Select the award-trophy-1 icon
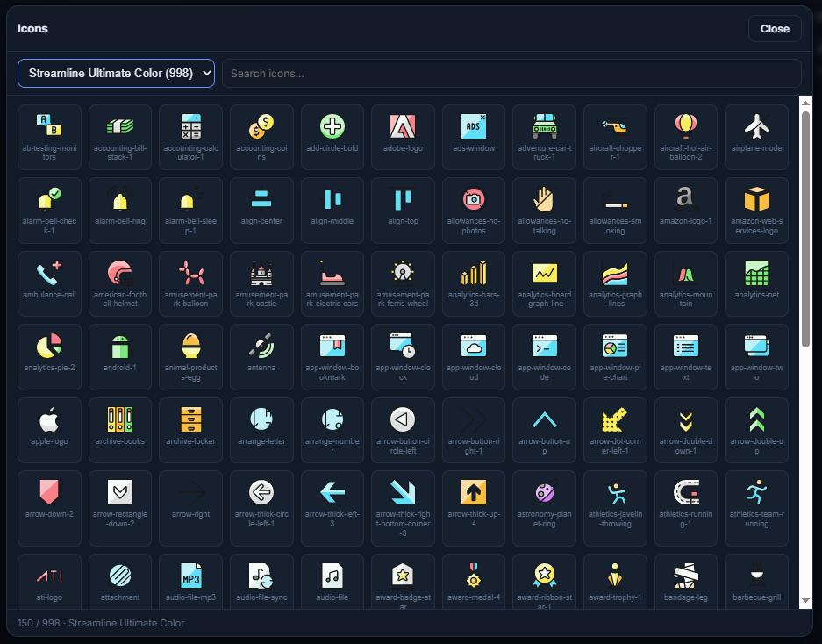The image size is (822, 644). pyautogui.click(x=615, y=581)
